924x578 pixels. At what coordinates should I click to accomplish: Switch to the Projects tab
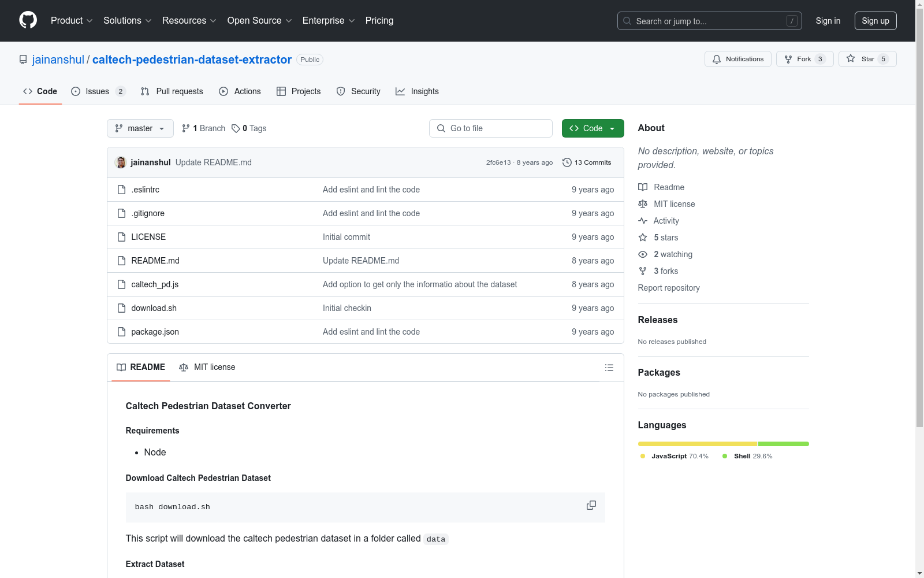[x=299, y=91]
